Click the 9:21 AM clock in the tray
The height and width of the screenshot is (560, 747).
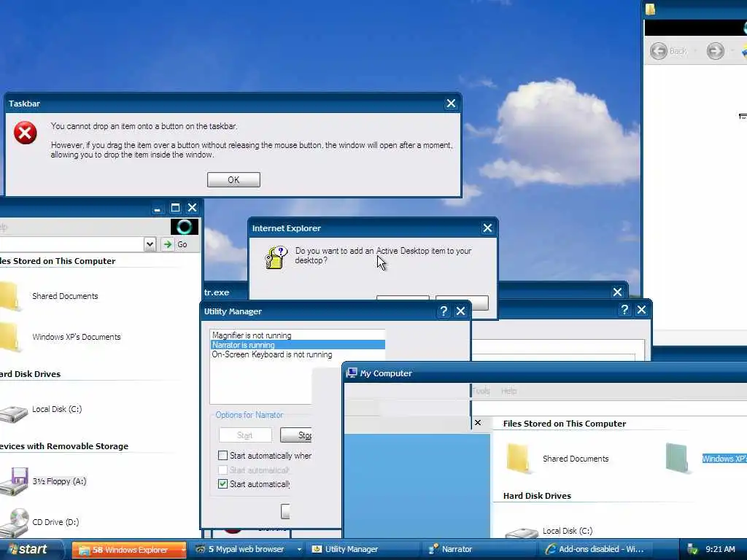720,550
